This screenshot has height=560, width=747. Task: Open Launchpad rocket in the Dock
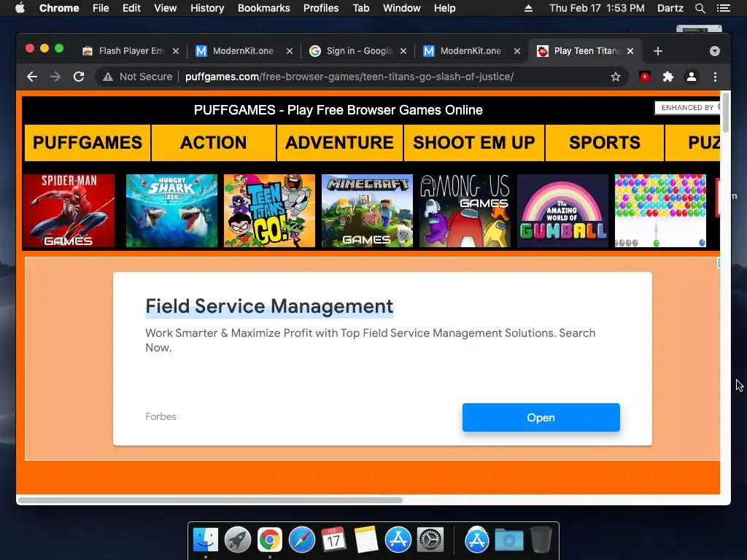tap(238, 540)
